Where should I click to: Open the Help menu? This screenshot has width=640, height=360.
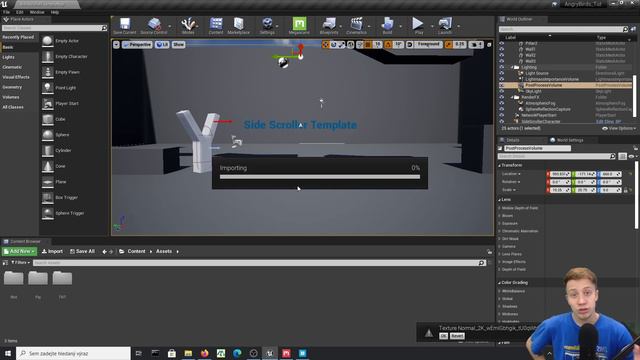point(55,12)
